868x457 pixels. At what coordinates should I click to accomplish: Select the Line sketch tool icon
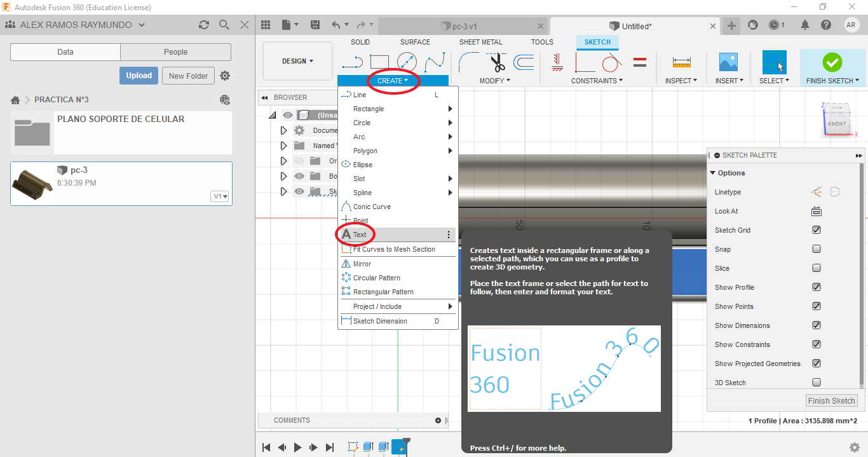(x=352, y=62)
